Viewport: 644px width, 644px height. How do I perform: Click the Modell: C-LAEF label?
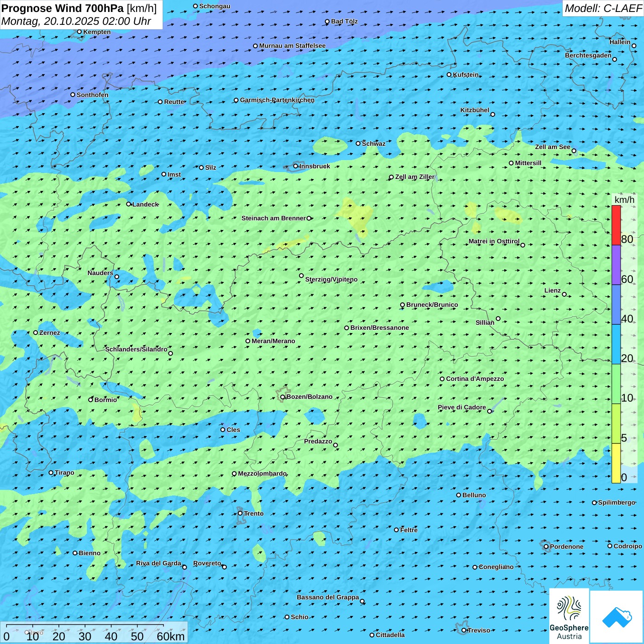point(603,8)
